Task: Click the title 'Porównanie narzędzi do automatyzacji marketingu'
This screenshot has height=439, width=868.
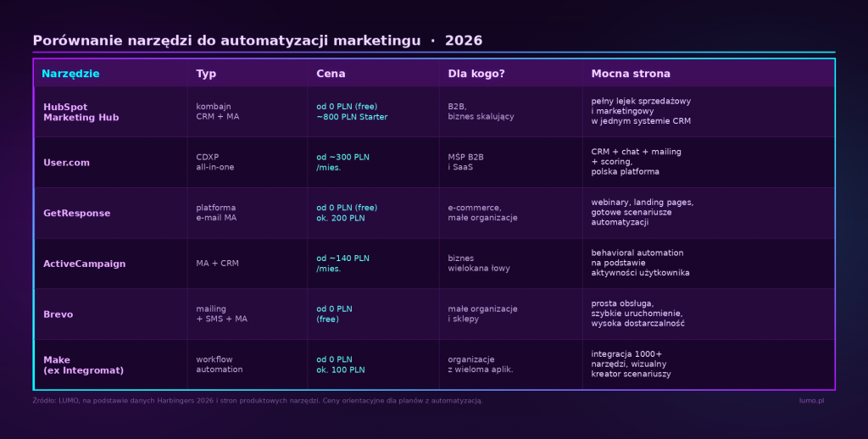Action: pos(226,41)
